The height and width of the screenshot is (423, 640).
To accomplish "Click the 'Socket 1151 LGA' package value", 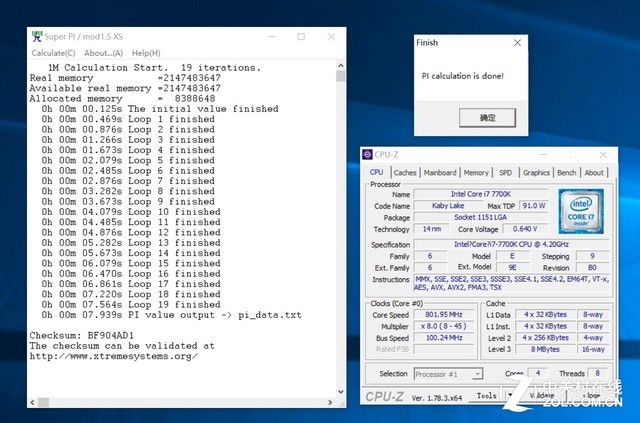I will coord(481,217).
